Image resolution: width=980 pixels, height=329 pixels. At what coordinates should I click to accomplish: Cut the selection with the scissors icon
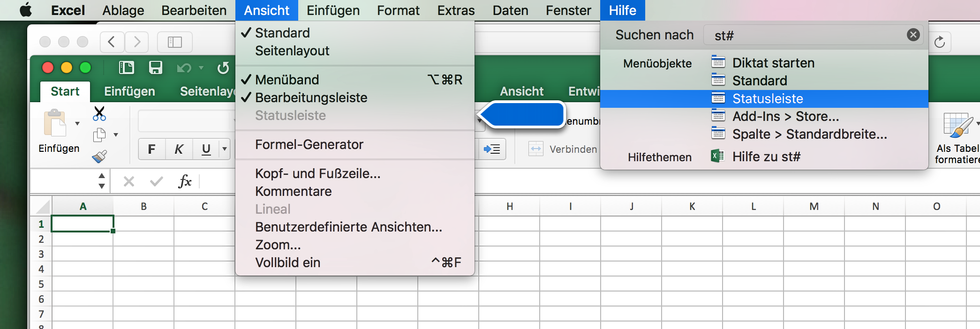coord(99,113)
